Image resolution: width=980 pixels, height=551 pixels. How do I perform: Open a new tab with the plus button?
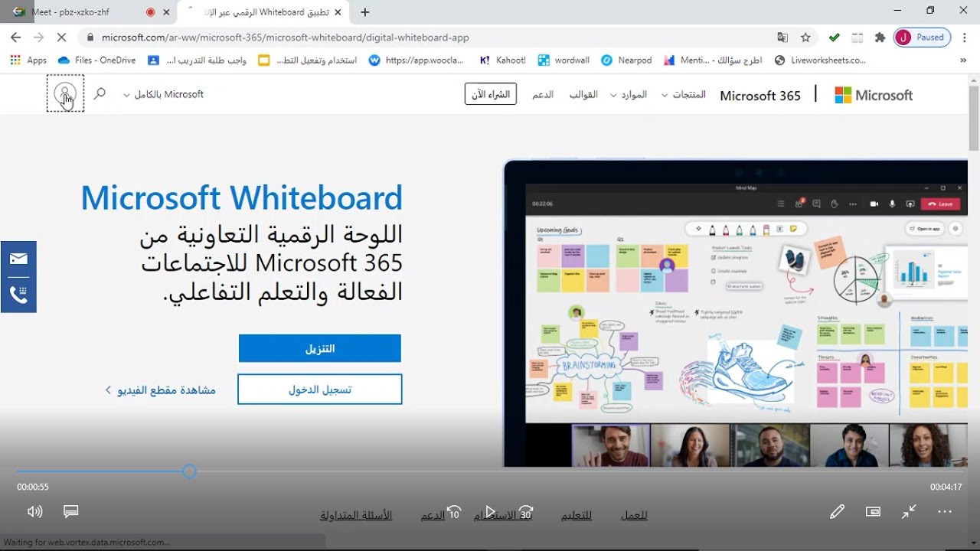(365, 12)
